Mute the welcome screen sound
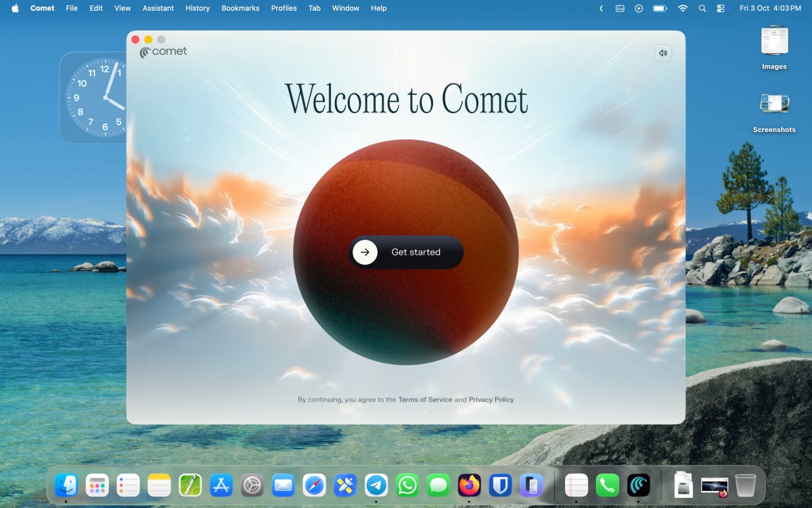The width and height of the screenshot is (812, 508). tap(662, 53)
